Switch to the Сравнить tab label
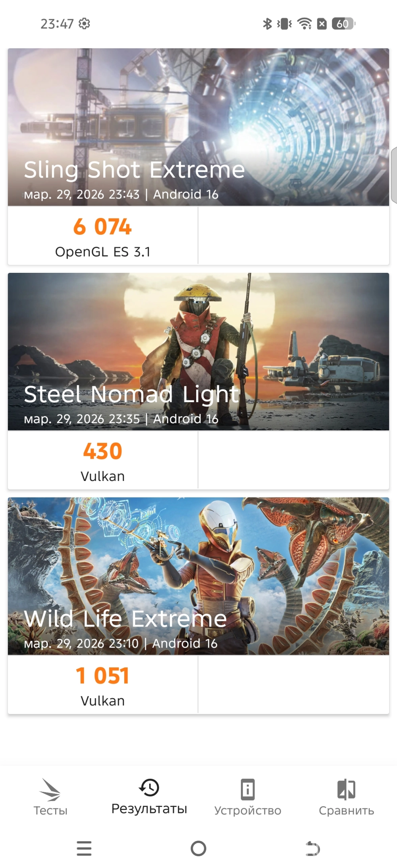 point(346,811)
